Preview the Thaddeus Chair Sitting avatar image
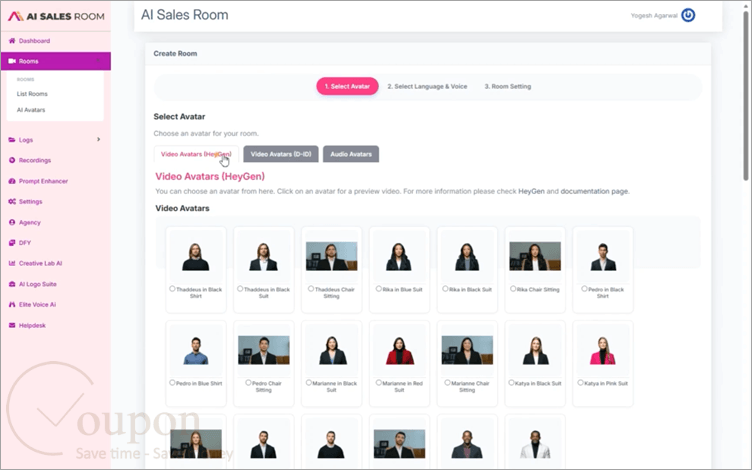Image resolution: width=752 pixels, height=470 pixels. pos(331,256)
